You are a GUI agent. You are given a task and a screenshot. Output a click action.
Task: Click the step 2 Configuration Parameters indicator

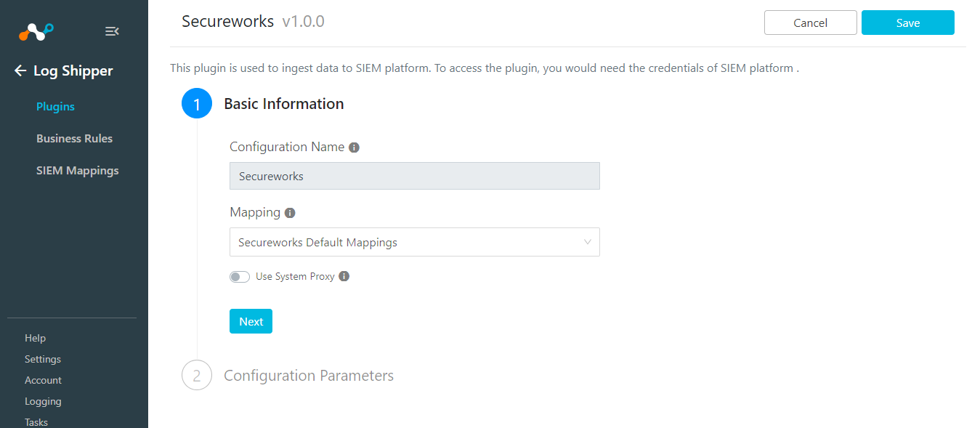[x=196, y=375]
